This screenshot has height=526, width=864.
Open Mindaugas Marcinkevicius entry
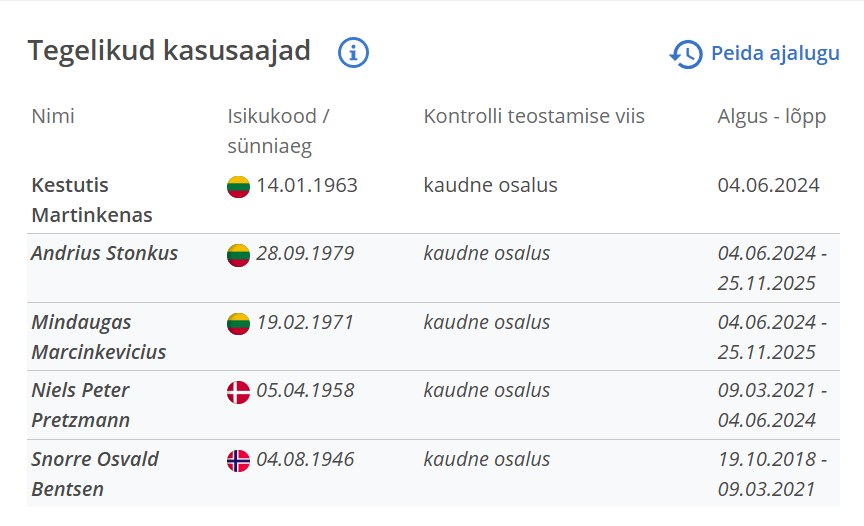(98, 337)
